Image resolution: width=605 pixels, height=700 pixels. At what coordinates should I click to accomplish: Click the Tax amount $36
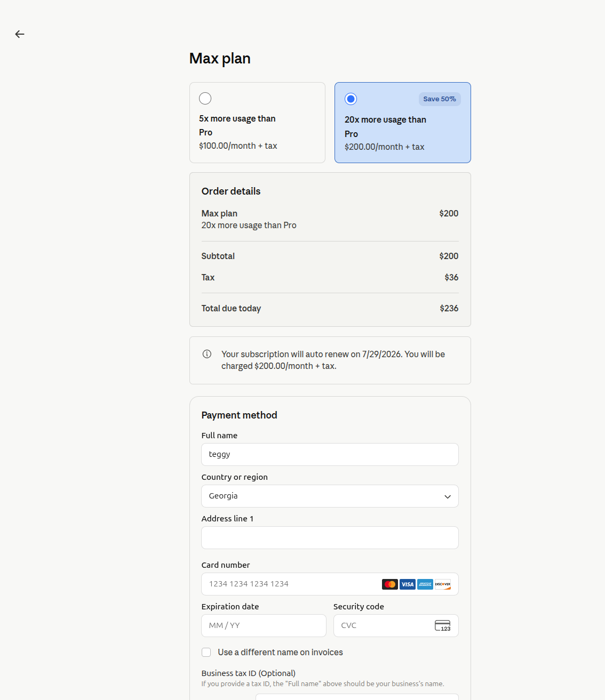[451, 277]
